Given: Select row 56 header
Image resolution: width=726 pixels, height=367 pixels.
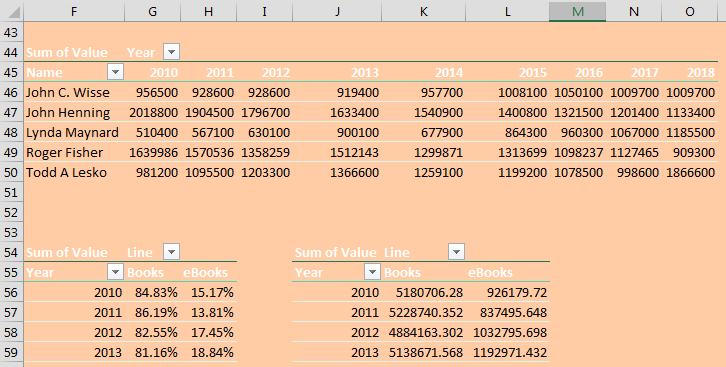Looking at the screenshot, I should pyautogui.click(x=11, y=292).
